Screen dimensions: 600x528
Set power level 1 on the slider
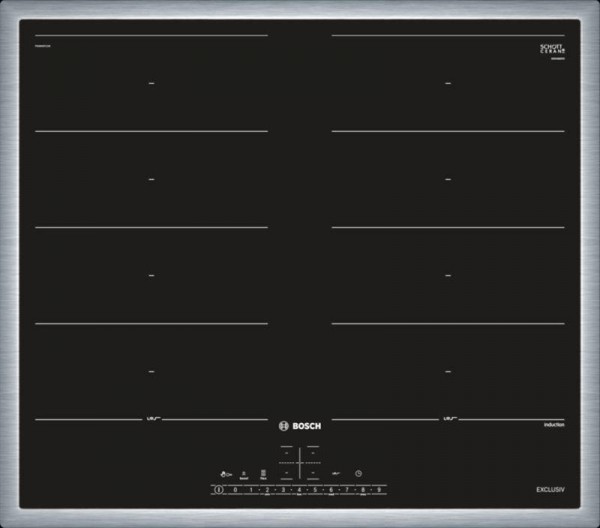[x=251, y=490]
